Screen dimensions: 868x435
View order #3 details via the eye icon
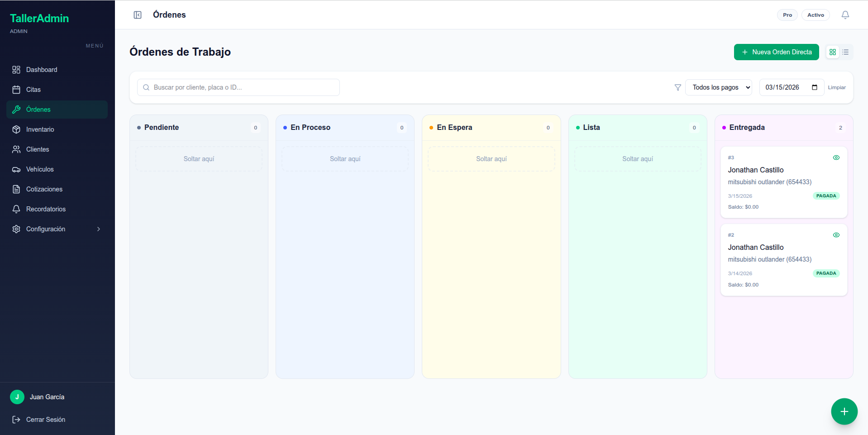click(836, 158)
